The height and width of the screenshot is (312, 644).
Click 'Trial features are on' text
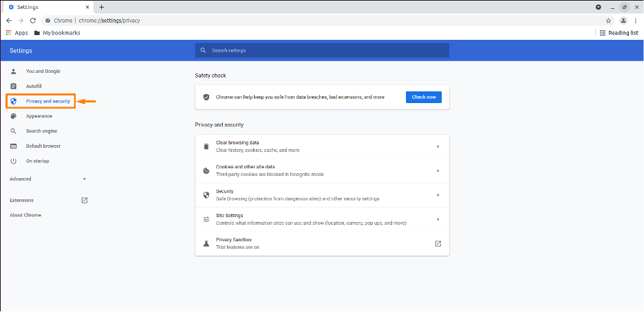(x=237, y=247)
